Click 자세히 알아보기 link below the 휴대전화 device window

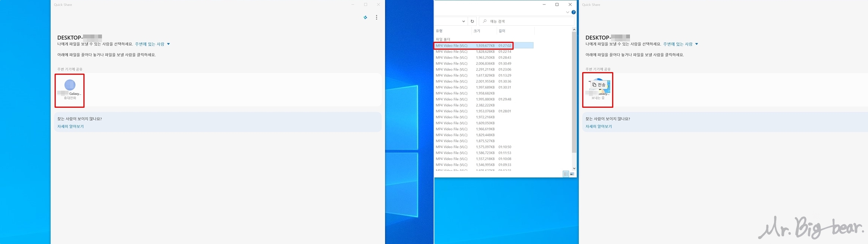pos(71,126)
